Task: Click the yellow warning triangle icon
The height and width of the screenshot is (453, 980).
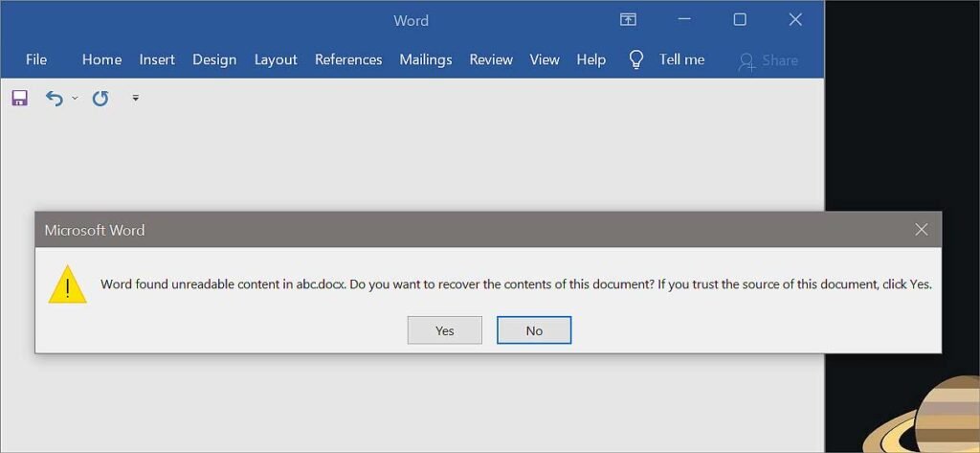Action: [68, 284]
